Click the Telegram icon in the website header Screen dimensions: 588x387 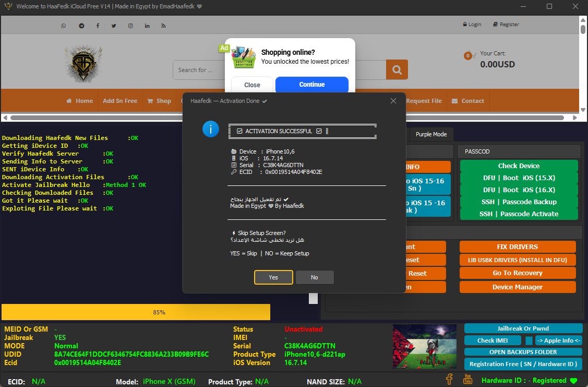[x=81, y=26]
